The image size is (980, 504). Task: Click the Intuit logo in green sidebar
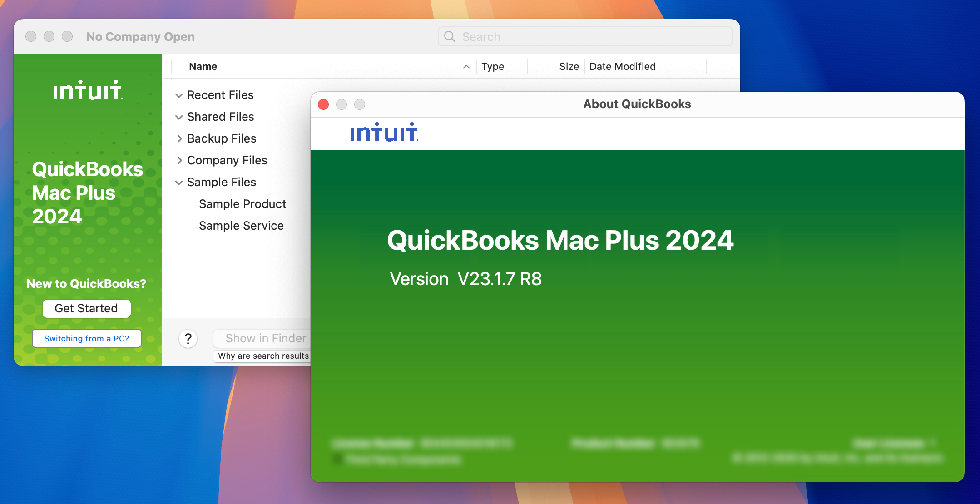(x=88, y=90)
